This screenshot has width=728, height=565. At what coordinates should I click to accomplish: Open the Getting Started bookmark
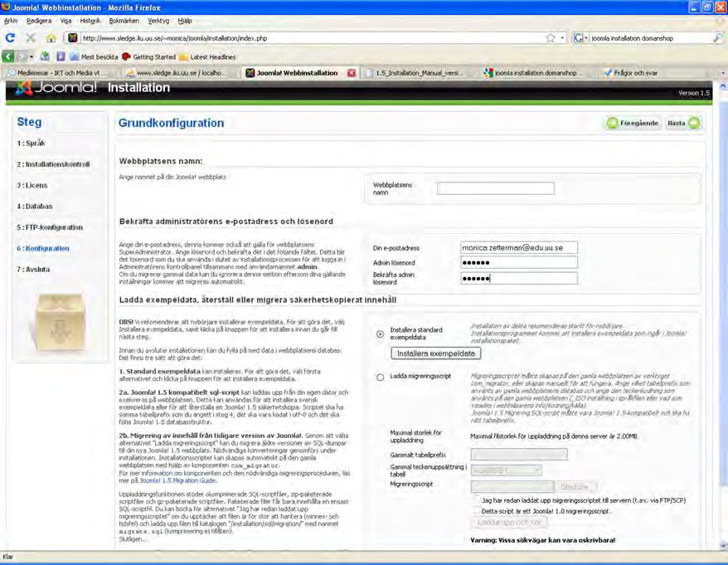[148, 56]
